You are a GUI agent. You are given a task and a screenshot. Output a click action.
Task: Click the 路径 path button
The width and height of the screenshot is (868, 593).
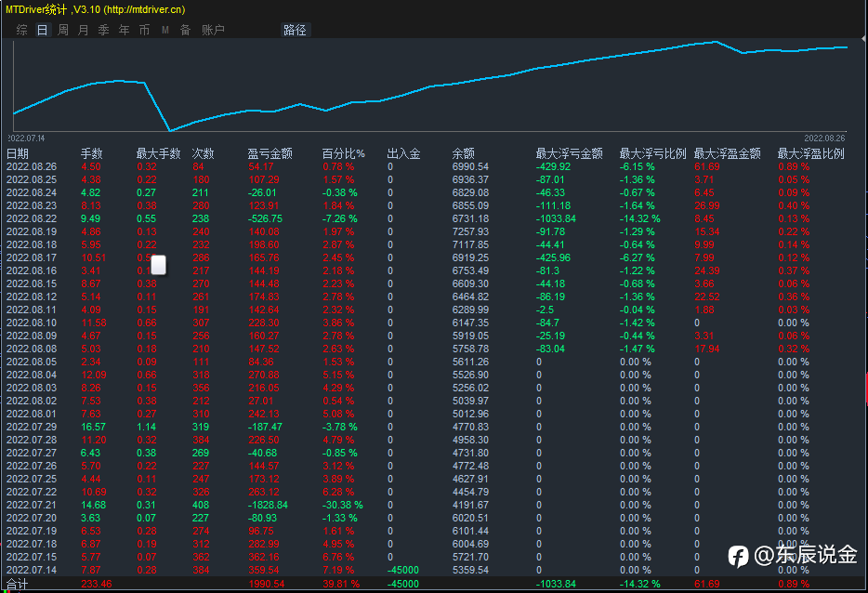(x=295, y=30)
